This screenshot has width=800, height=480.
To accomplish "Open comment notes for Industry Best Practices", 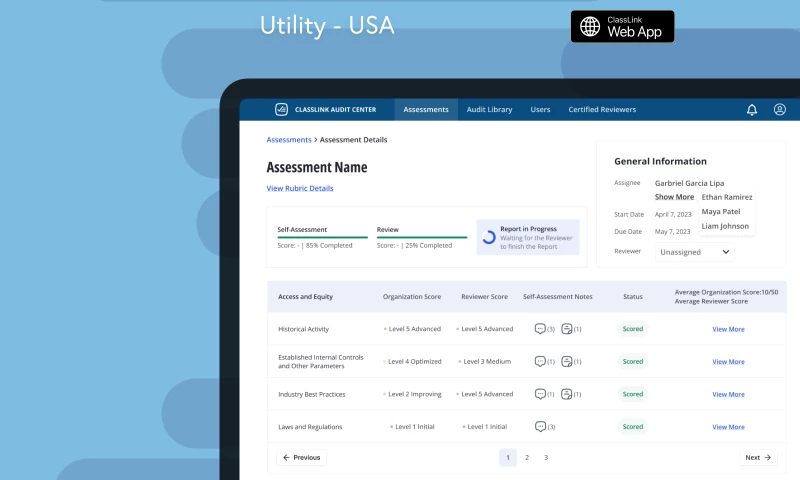I will click(540, 394).
